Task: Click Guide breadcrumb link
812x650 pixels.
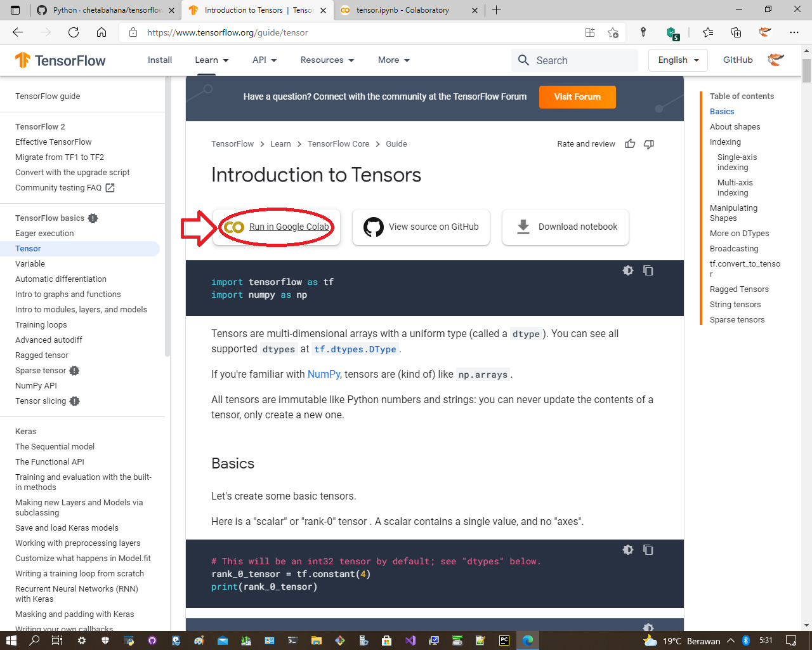Action: [396, 144]
